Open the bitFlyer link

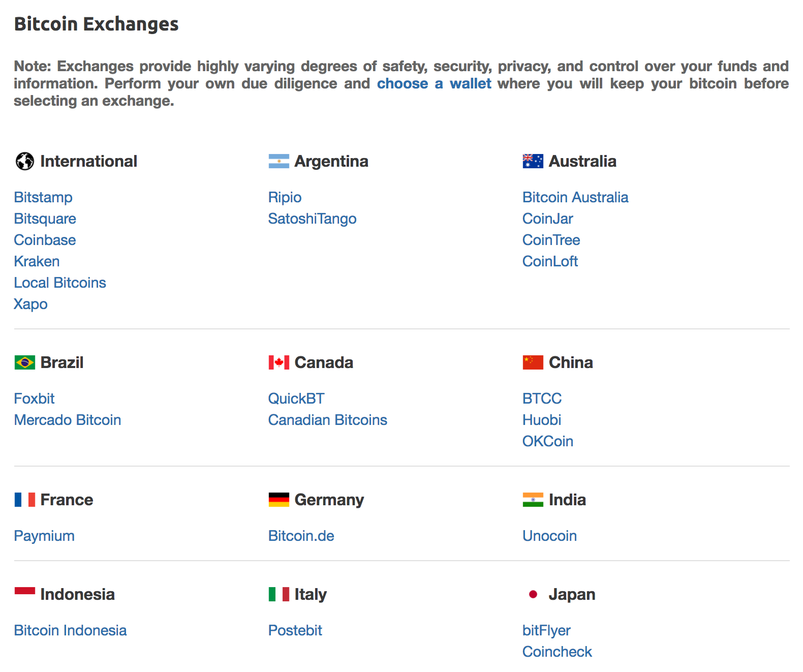coord(546,630)
